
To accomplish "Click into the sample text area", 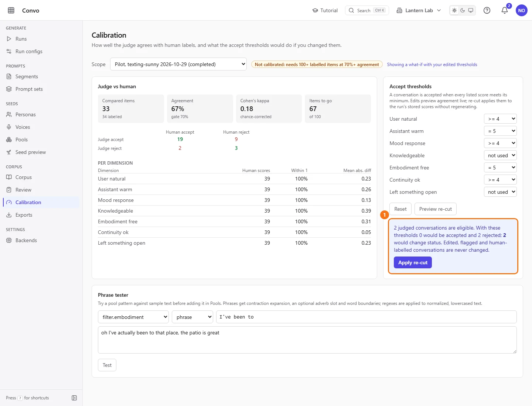I will tap(307, 340).
